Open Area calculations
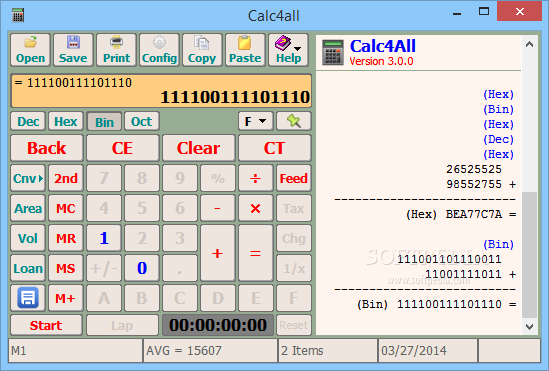549x371 pixels. point(28,209)
